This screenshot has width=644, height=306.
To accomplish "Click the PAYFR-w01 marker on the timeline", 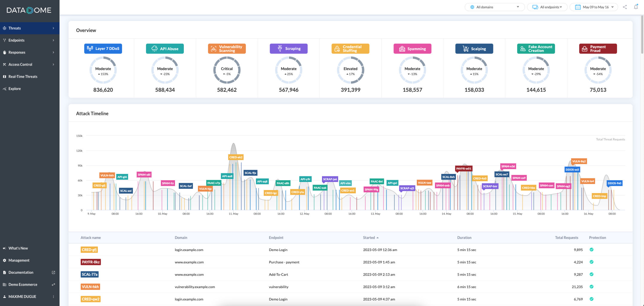I will [463, 169].
